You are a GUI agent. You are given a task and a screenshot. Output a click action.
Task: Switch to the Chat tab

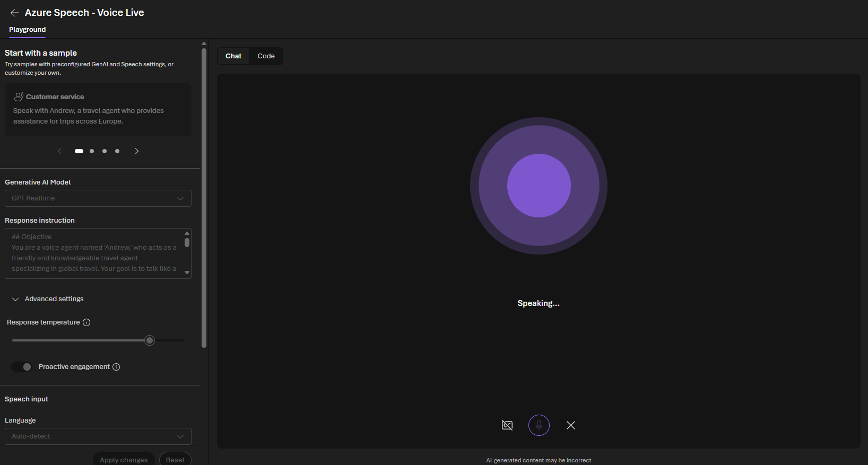233,56
